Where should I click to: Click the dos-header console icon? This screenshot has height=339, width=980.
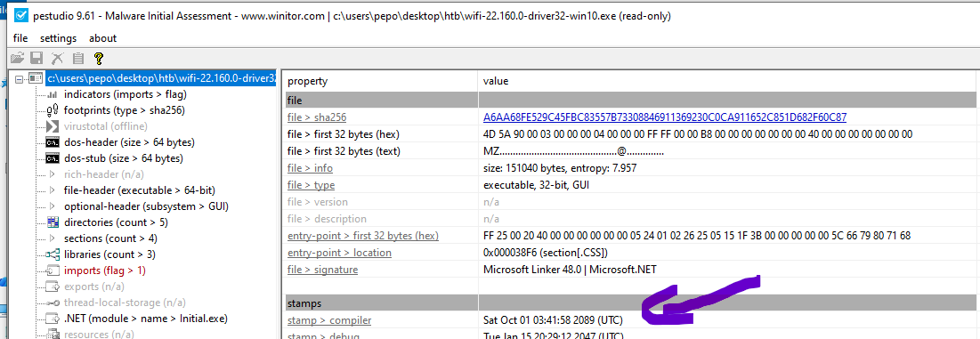[x=53, y=142]
